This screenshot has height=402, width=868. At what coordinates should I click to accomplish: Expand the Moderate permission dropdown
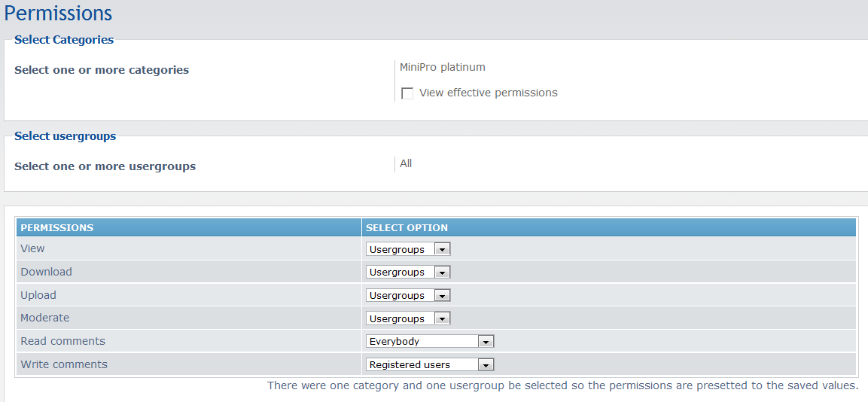(408, 318)
